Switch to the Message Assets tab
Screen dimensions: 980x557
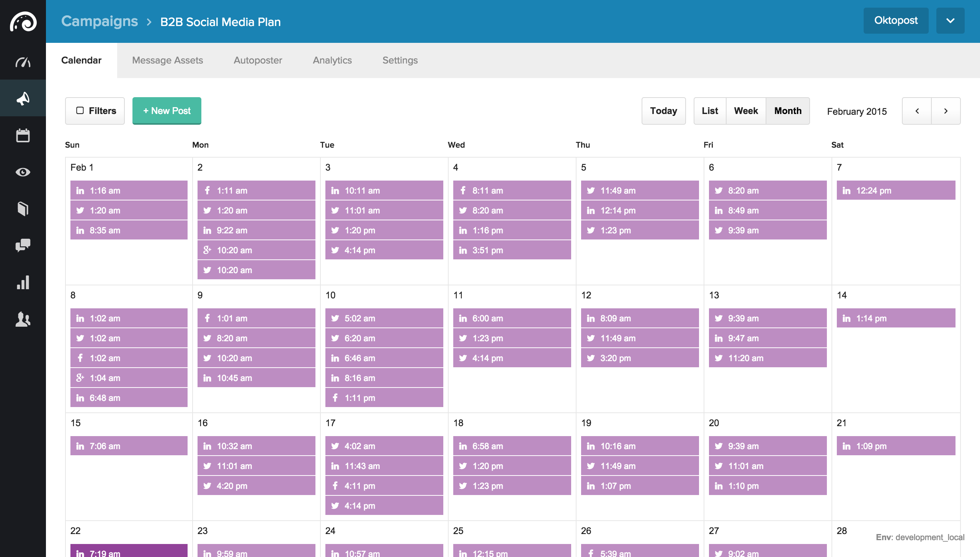(167, 60)
